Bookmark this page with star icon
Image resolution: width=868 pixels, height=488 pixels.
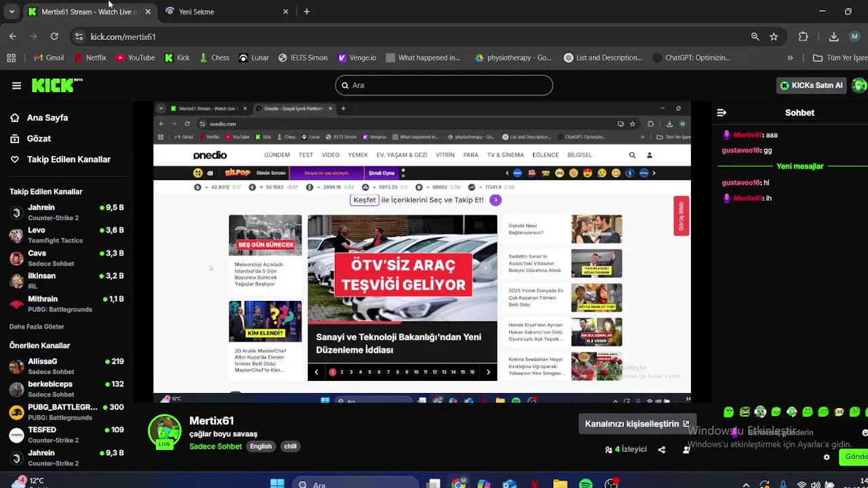click(774, 37)
